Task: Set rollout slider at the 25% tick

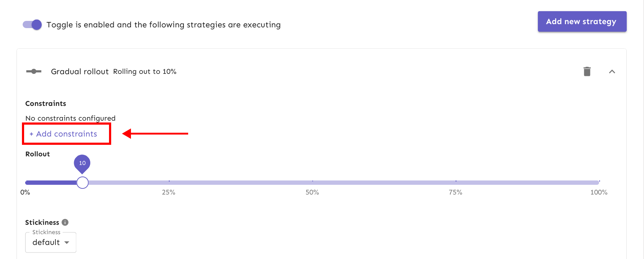Action: pos(169,183)
